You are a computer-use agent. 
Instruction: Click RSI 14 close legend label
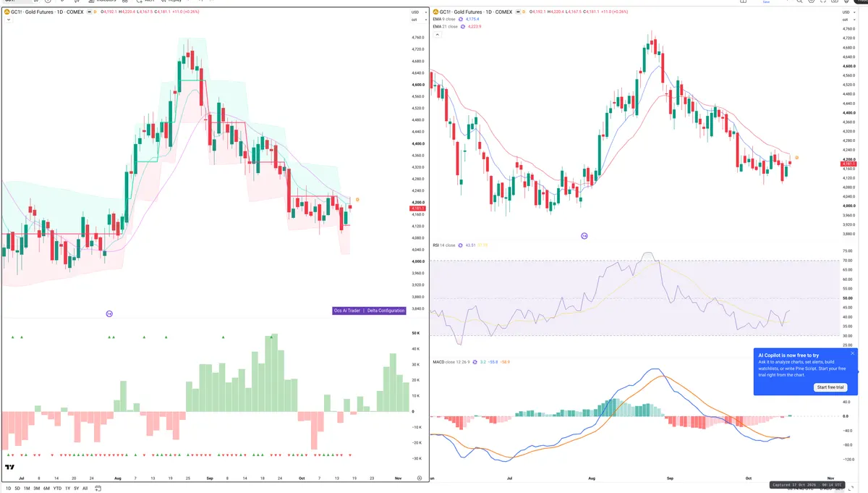click(x=445, y=245)
